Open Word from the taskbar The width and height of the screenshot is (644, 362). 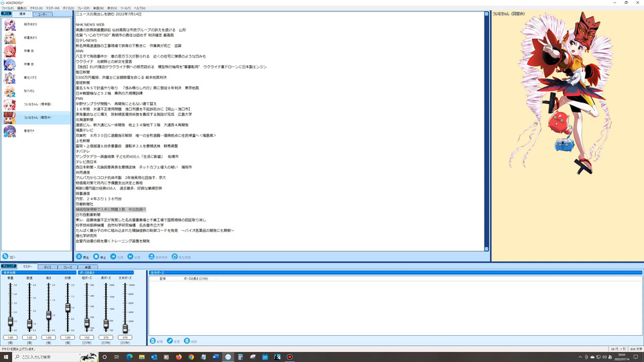point(215,357)
